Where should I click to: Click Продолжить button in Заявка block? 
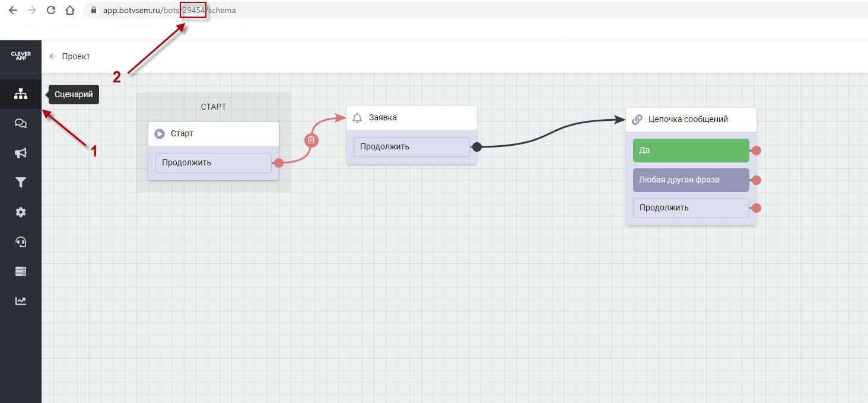[411, 147]
